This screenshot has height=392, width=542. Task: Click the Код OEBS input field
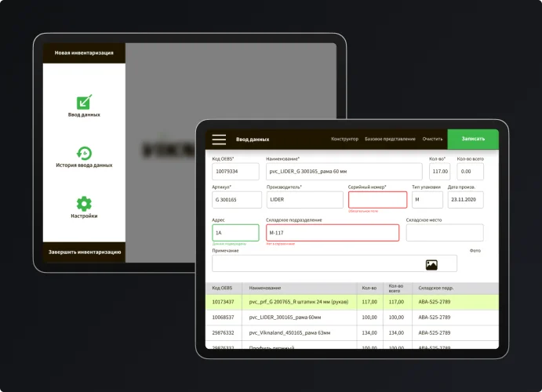click(235, 171)
